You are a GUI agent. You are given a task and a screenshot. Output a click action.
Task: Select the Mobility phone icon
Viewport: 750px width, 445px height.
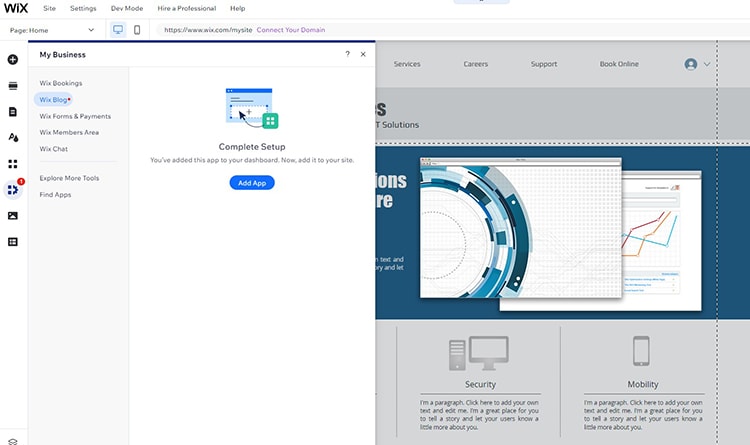[x=641, y=351]
